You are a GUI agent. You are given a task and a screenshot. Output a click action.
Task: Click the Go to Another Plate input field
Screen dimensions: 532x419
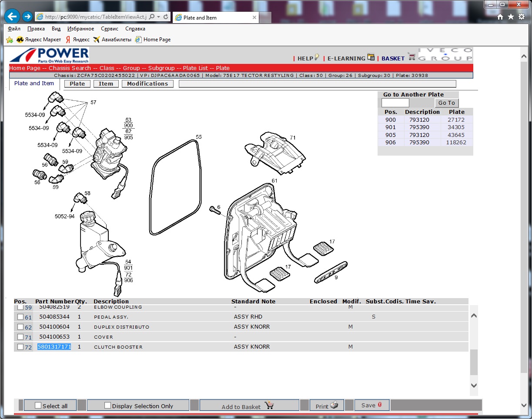click(x=395, y=103)
